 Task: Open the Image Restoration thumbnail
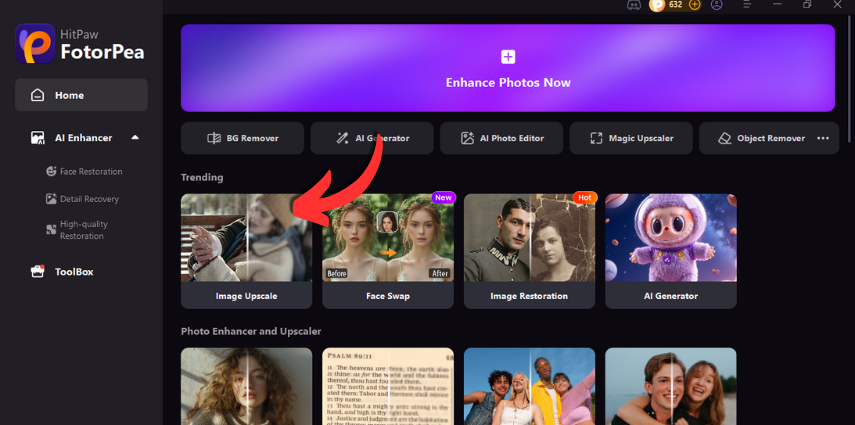click(529, 238)
